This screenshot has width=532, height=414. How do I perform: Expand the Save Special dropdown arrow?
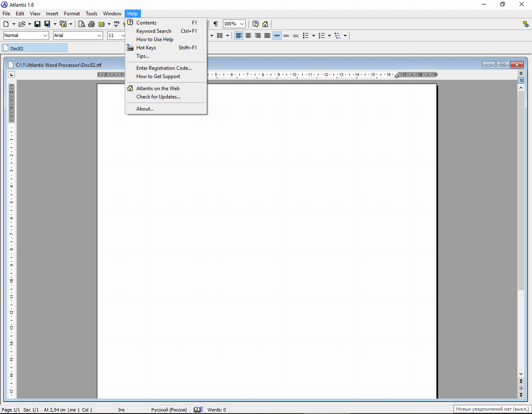pos(71,24)
